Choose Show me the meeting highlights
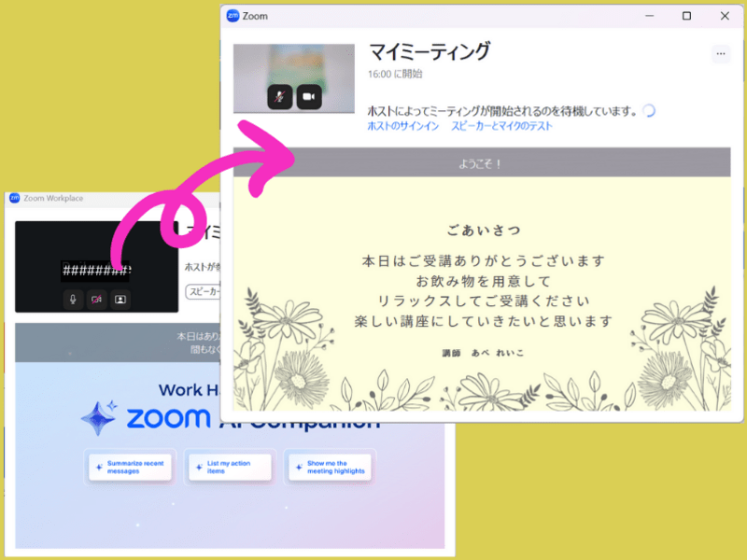Image resolution: width=747 pixels, height=560 pixels. click(331, 467)
